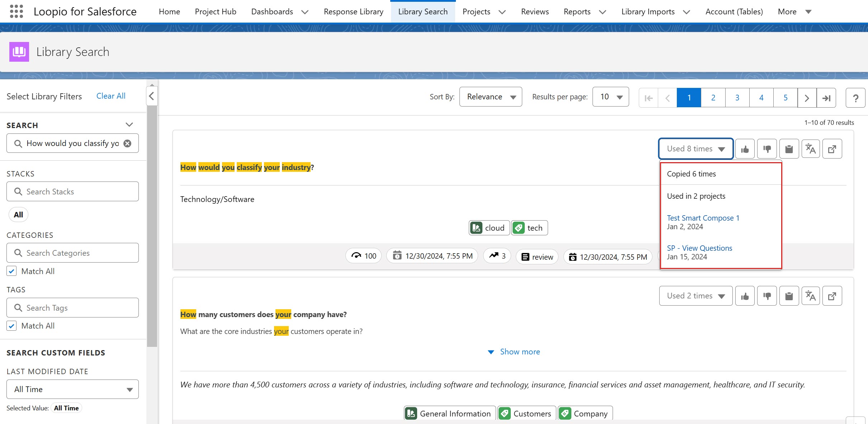Go to results page 5

tap(786, 98)
